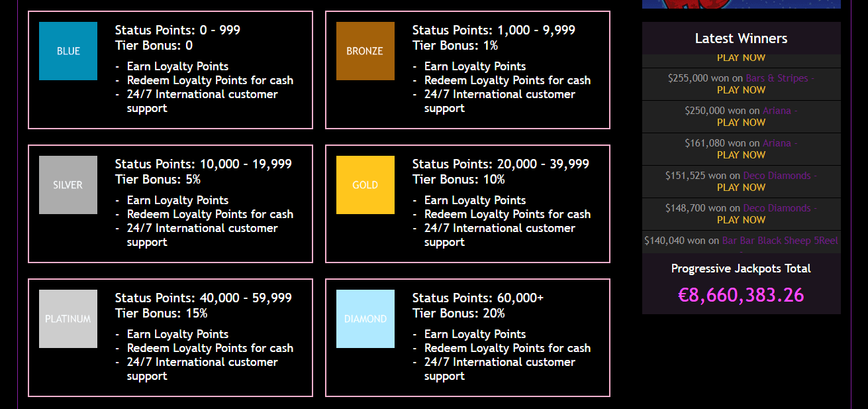The image size is (868, 409).
Task: Click the Latest Winners heading
Action: [741, 38]
